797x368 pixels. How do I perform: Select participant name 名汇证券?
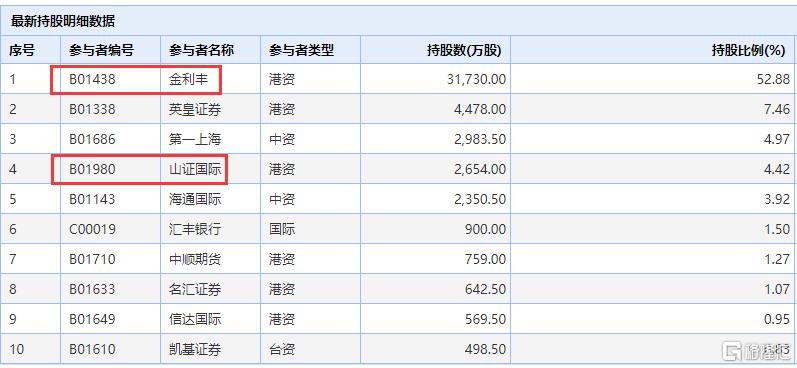pyautogui.click(x=195, y=289)
